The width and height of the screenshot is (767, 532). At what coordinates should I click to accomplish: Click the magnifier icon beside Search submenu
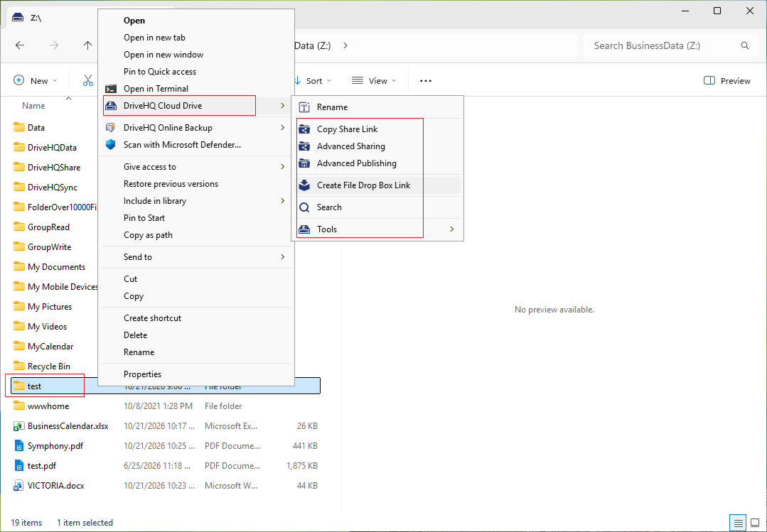[304, 207]
